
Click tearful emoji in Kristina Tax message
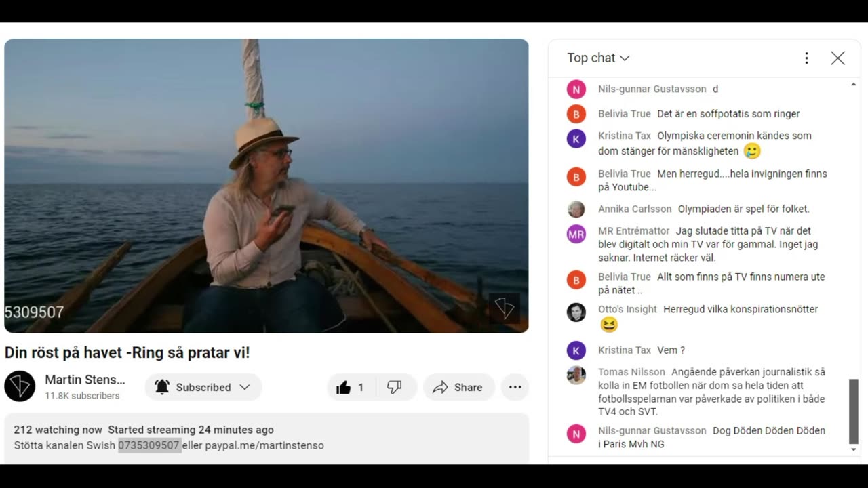(x=752, y=151)
